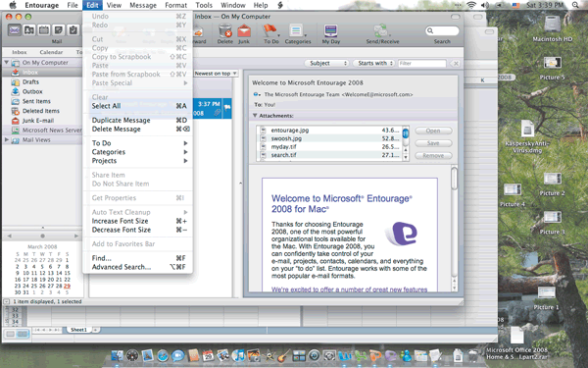This screenshot has width=588, height=368.
Task: Click the Entourage icon in the Dock
Action: (390, 355)
